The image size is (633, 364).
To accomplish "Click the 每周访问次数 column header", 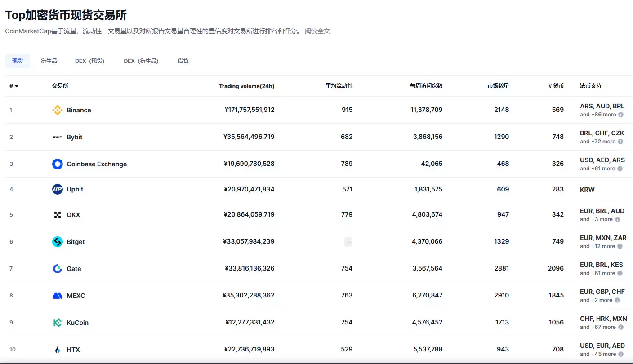I will [x=426, y=86].
